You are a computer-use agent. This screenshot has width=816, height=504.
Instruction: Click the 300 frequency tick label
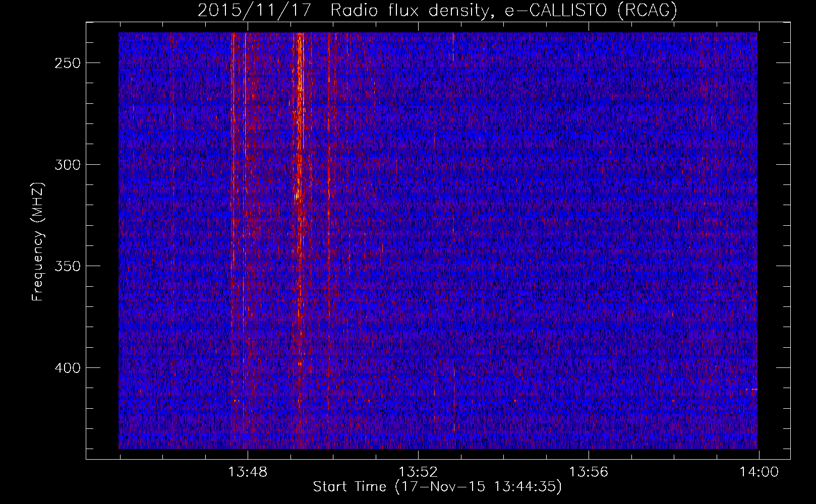coord(68,165)
